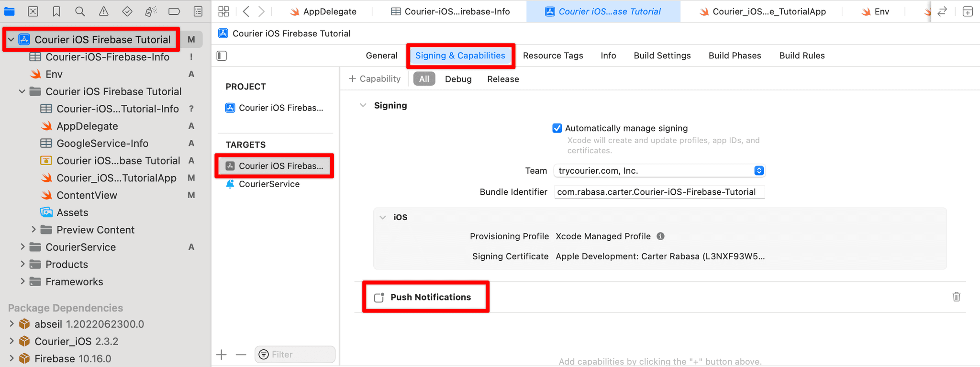Expand the Frameworks folder

click(x=22, y=281)
